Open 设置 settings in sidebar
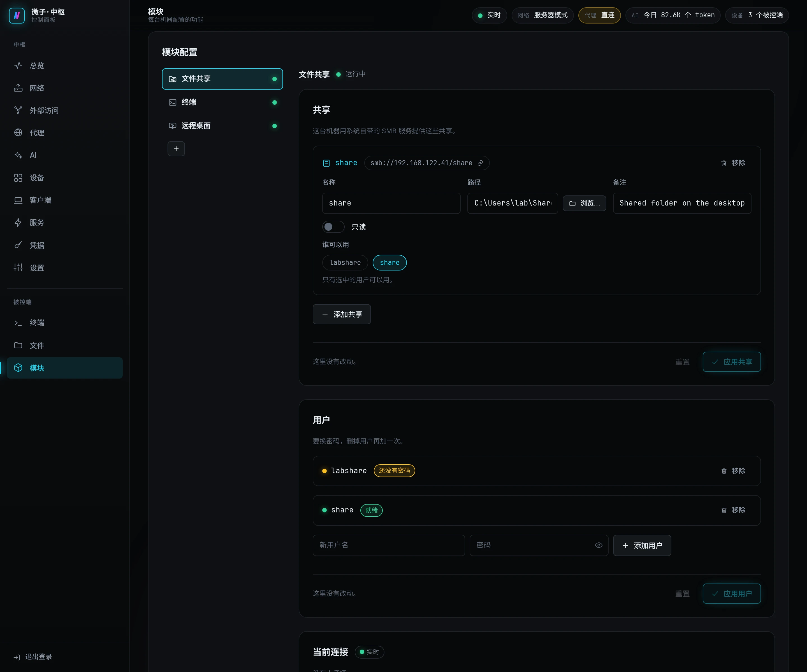Screen dimensions: 807x672 pyautogui.click(x=64, y=268)
